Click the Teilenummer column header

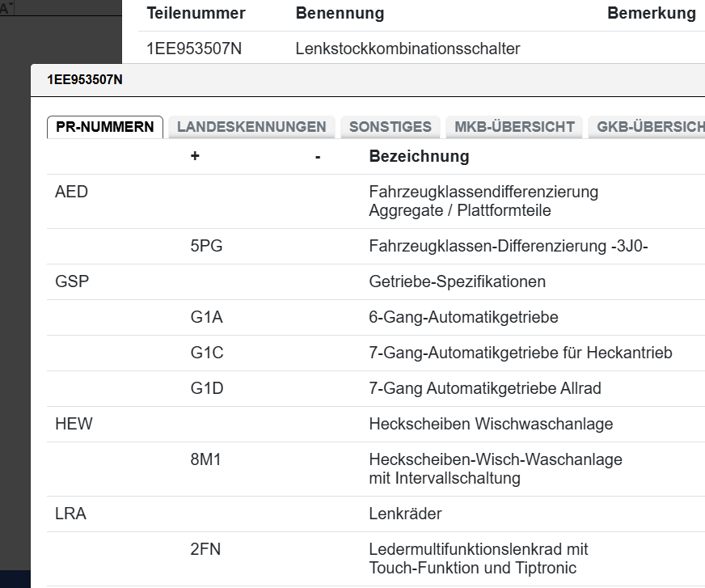196,13
